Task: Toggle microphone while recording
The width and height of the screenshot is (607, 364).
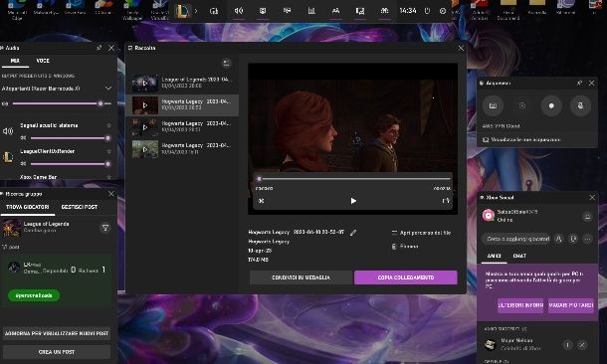Action: [580, 105]
